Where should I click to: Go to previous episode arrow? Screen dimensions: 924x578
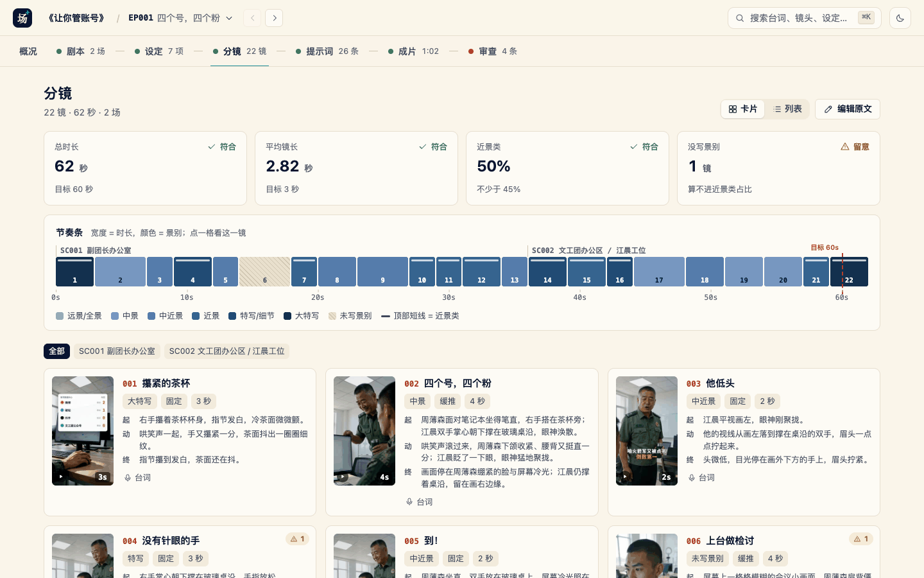pyautogui.click(x=252, y=18)
